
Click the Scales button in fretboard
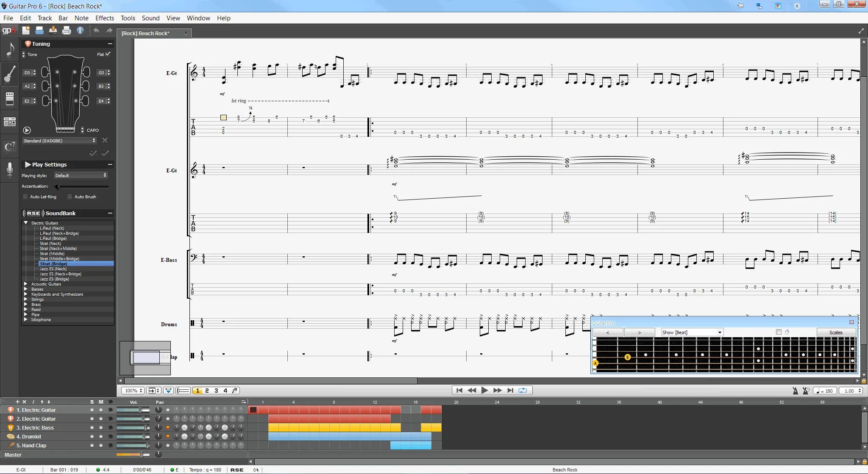point(835,333)
